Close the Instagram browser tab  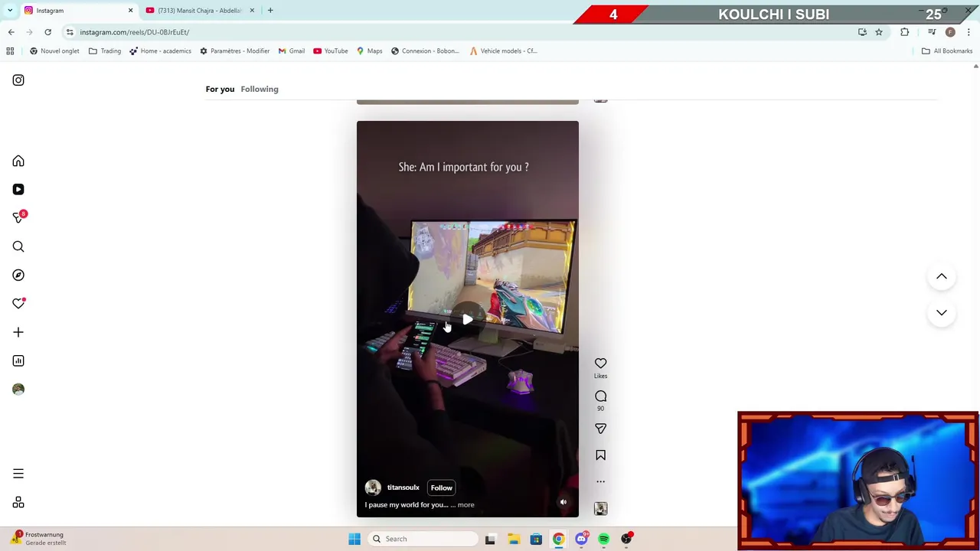click(x=130, y=11)
